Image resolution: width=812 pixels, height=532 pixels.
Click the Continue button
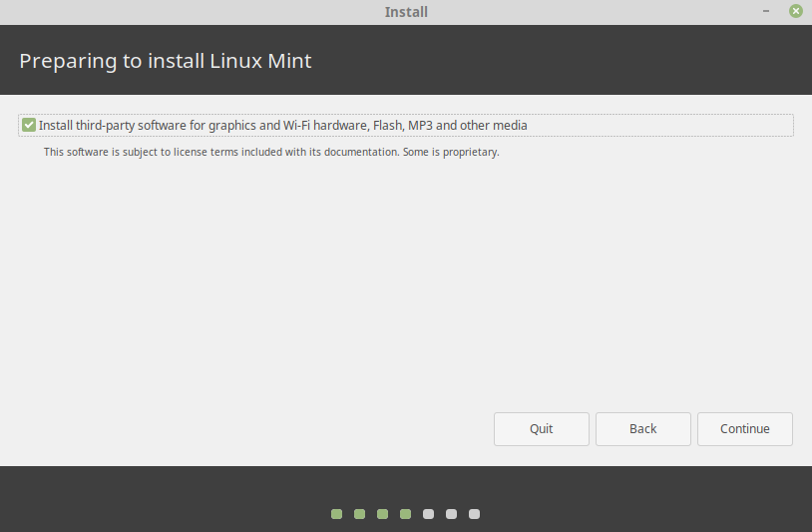pyautogui.click(x=745, y=429)
